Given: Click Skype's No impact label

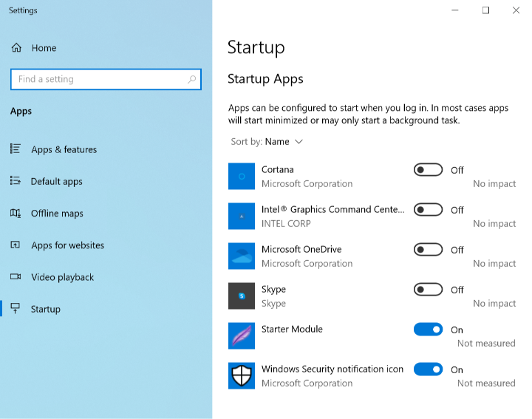Looking at the screenshot, I should pyautogui.click(x=494, y=303).
